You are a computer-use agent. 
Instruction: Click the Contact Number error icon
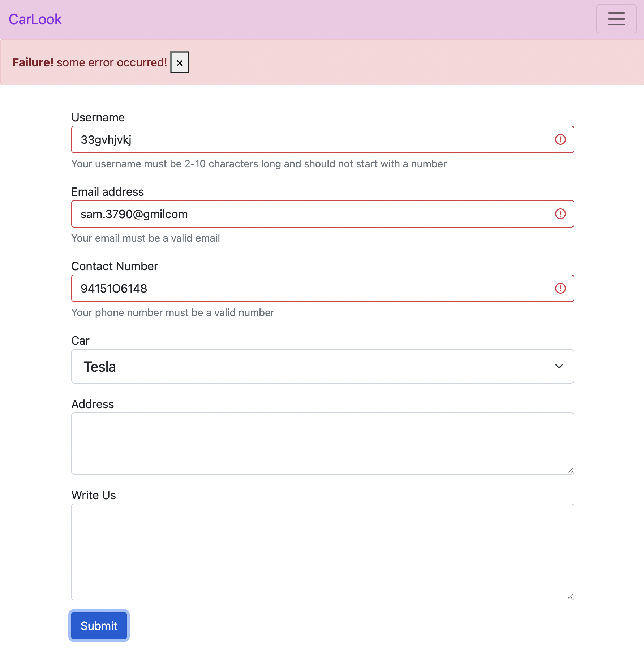(561, 288)
